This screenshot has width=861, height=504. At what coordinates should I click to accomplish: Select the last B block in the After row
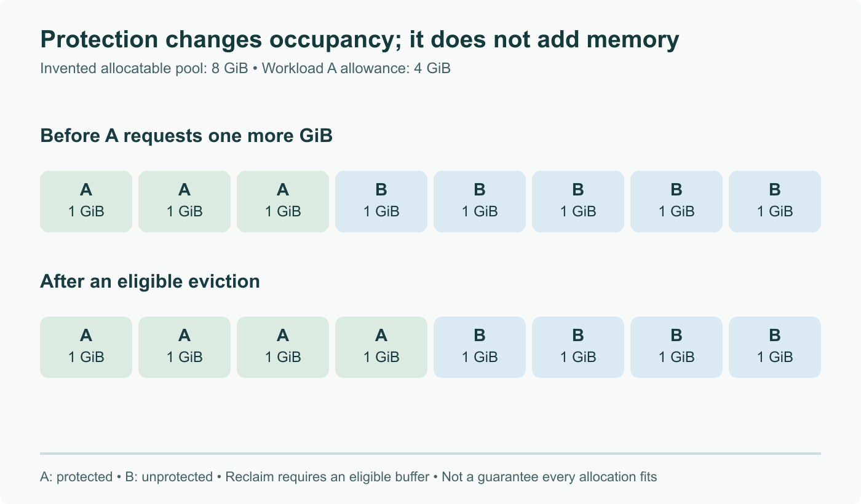(775, 347)
